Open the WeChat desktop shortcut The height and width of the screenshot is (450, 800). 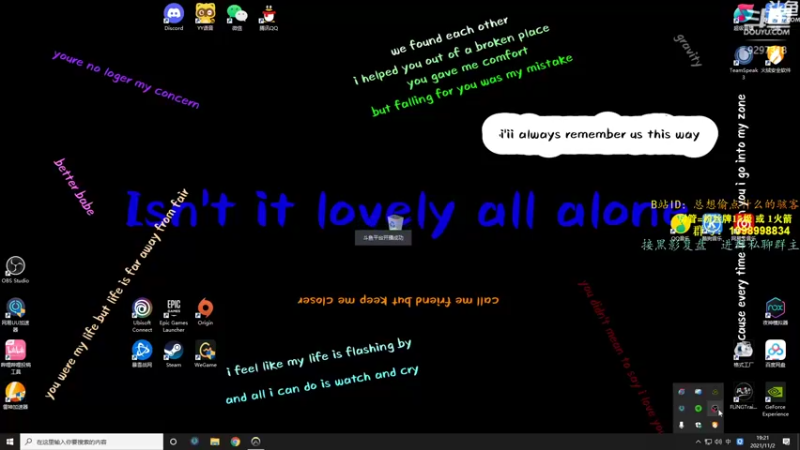pyautogui.click(x=237, y=17)
